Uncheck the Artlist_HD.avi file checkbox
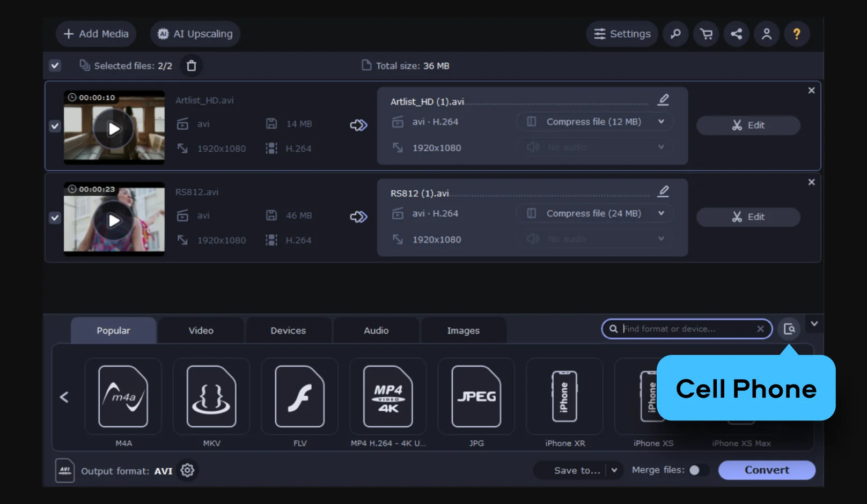 [55, 126]
